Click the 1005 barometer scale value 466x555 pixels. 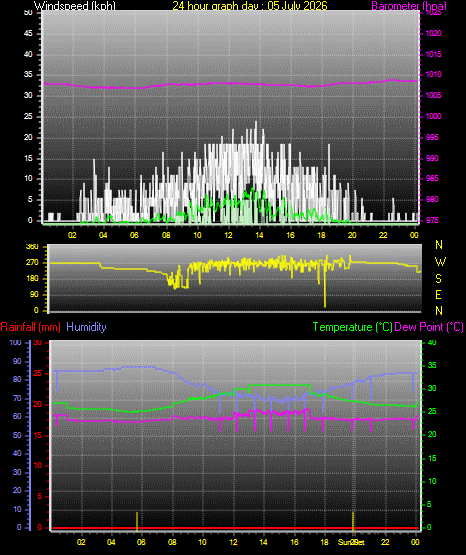click(433, 95)
